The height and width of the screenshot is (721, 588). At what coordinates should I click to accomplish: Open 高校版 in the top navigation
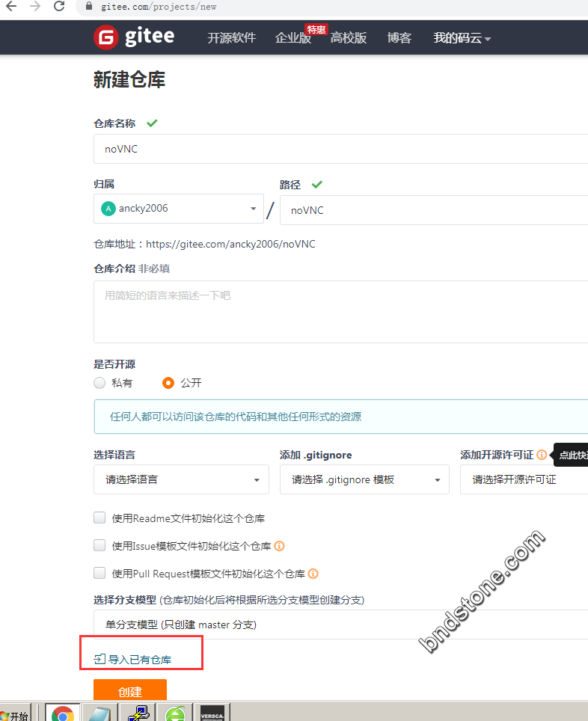coord(349,37)
